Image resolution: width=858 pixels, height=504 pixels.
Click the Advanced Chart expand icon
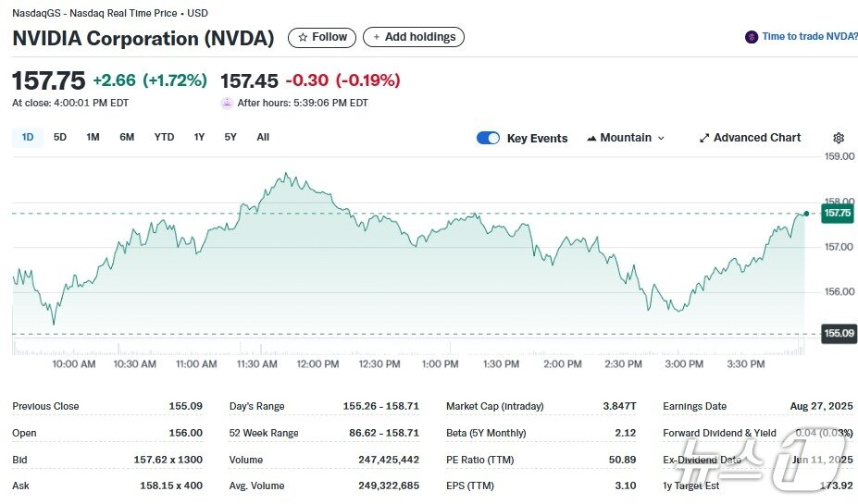(704, 138)
